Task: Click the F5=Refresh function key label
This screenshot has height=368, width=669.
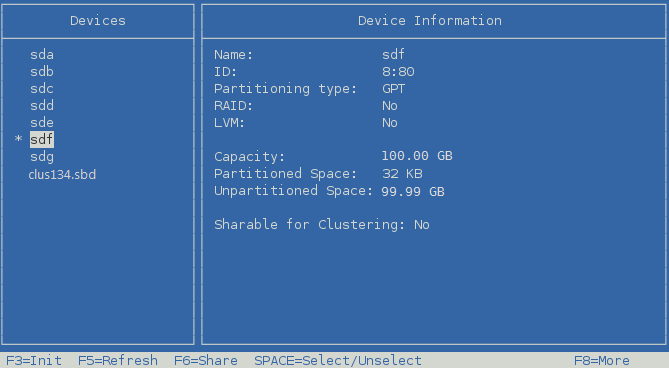Action: point(118,361)
